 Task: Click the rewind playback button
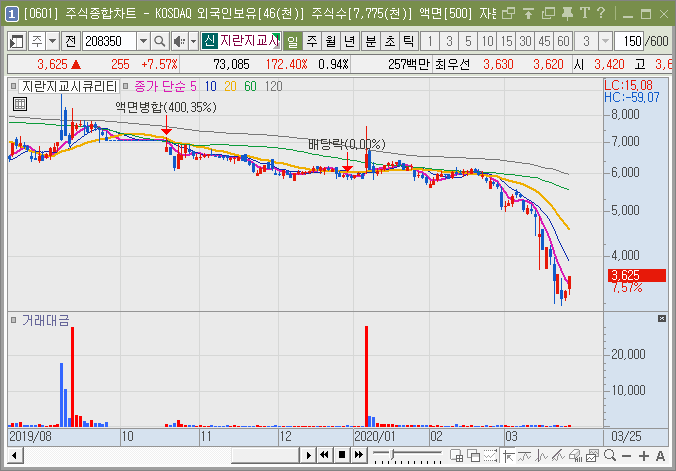pyautogui.click(x=325, y=455)
